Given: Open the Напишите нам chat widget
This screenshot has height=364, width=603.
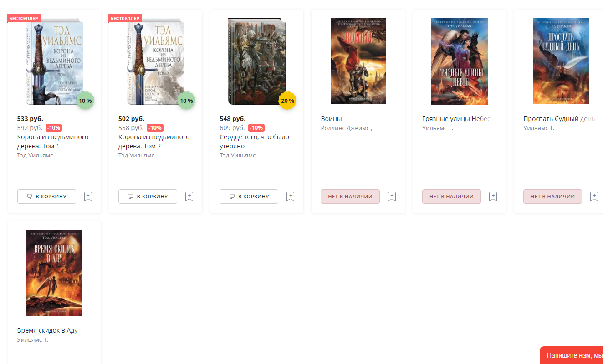Looking at the screenshot, I should point(572,355).
